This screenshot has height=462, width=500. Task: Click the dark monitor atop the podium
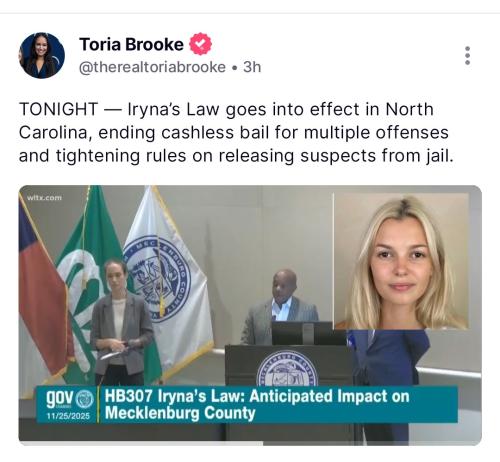click(302, 333)
